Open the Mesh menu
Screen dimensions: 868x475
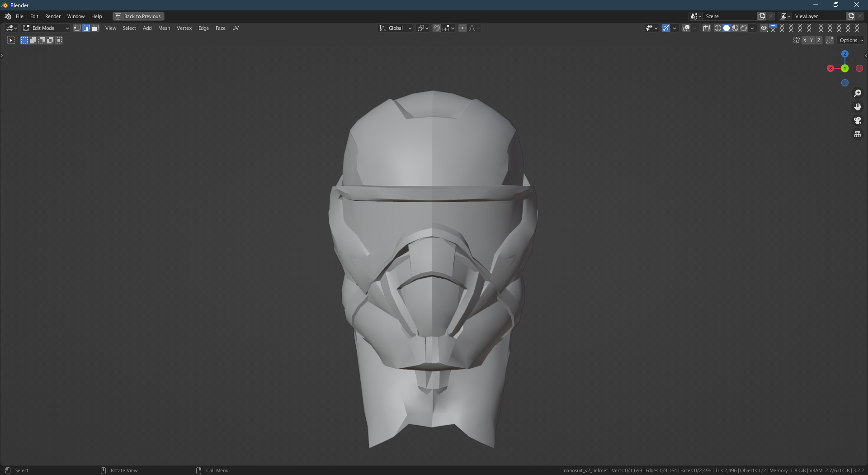[164, 28]
